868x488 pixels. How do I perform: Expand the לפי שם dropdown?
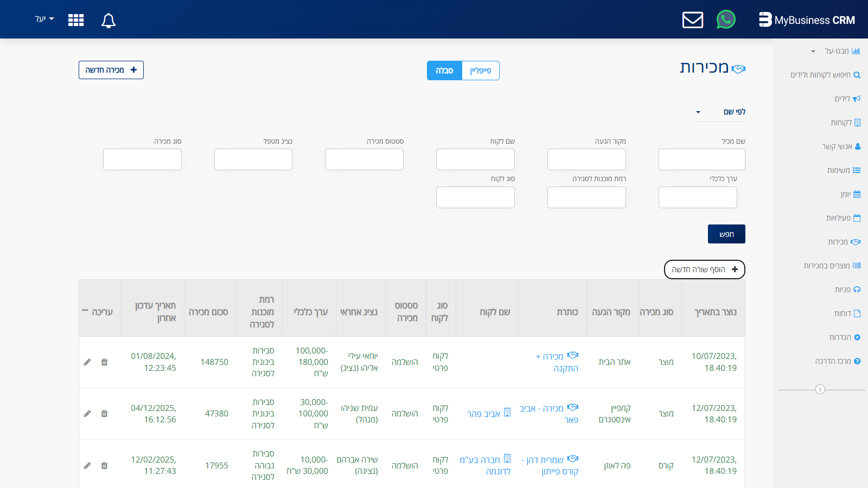720,112
